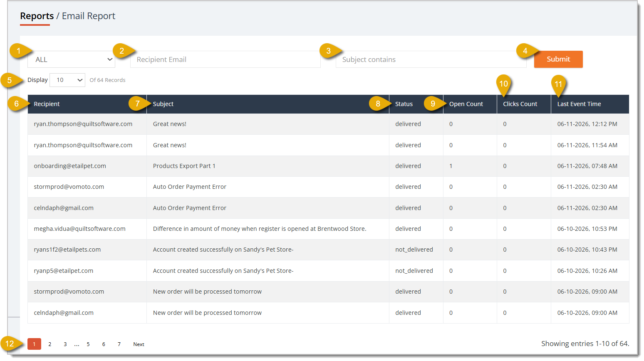Select recipient ryanp5@etailpet.com
Screen dimensions: 644x361
coord(64,271)
